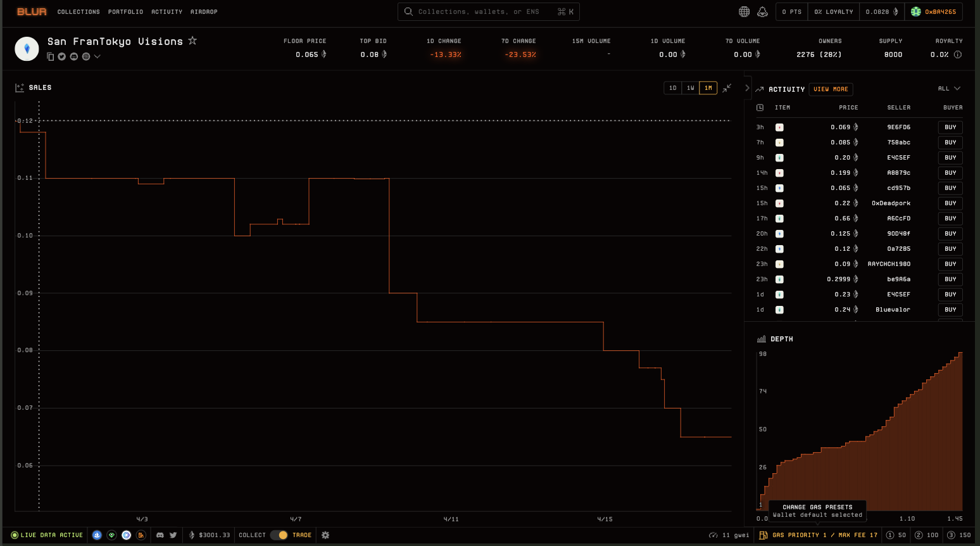Collapse the sales chart with the shrink icon
980x546 pixels.
[x=727, y=88]
